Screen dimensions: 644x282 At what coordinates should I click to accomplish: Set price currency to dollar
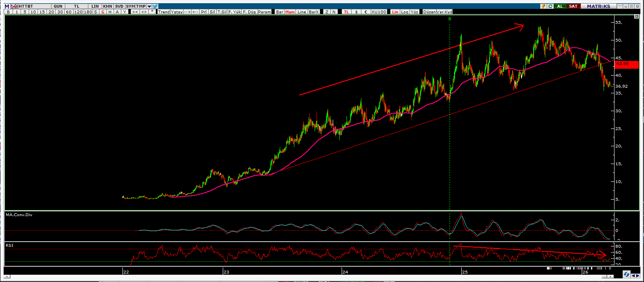(356, 12)
